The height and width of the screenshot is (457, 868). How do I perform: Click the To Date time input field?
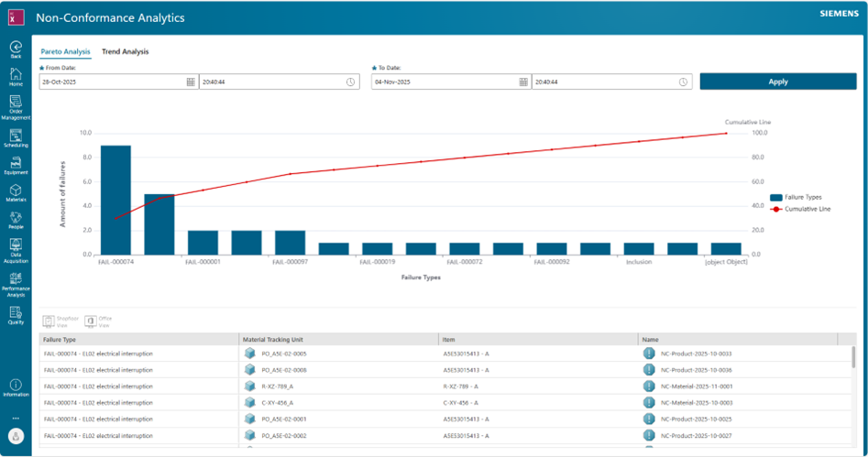coord(603,82)
